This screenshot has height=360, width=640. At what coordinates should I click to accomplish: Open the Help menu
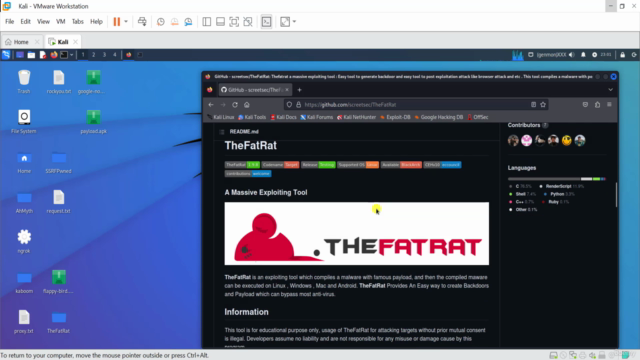coord(96,22)
